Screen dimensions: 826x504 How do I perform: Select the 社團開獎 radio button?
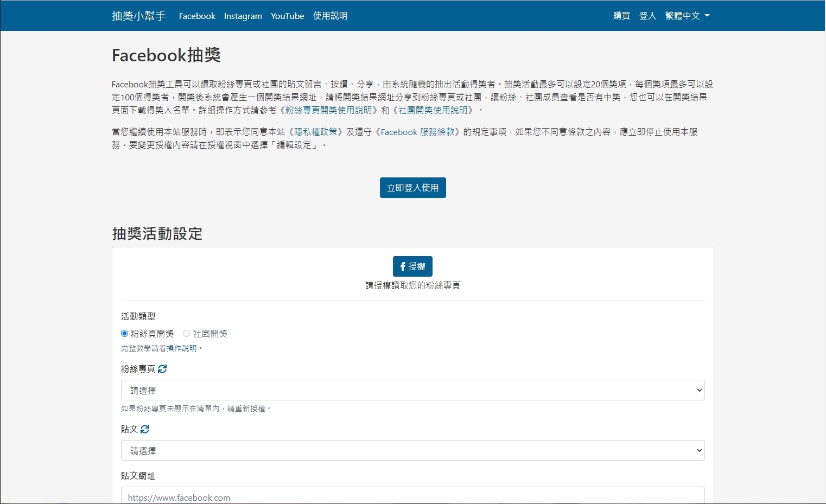pos(186,334)
